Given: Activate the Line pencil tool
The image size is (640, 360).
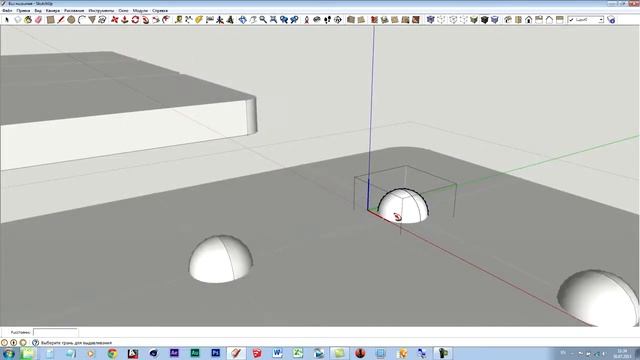Looking at the screenshot, I should coord(61,20).
